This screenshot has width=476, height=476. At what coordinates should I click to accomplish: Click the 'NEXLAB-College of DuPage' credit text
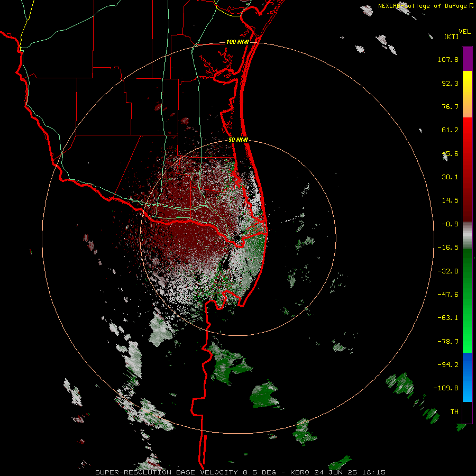click(422, 6)
